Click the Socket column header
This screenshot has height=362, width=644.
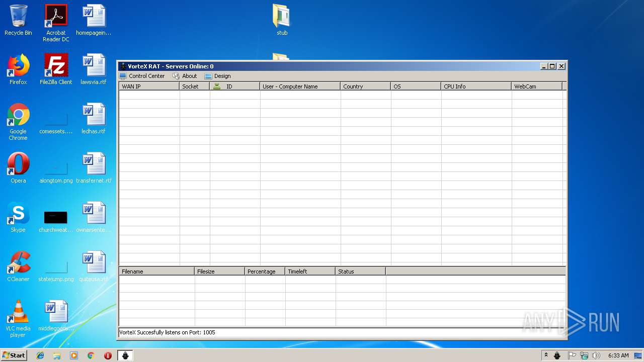pos(195,86)
